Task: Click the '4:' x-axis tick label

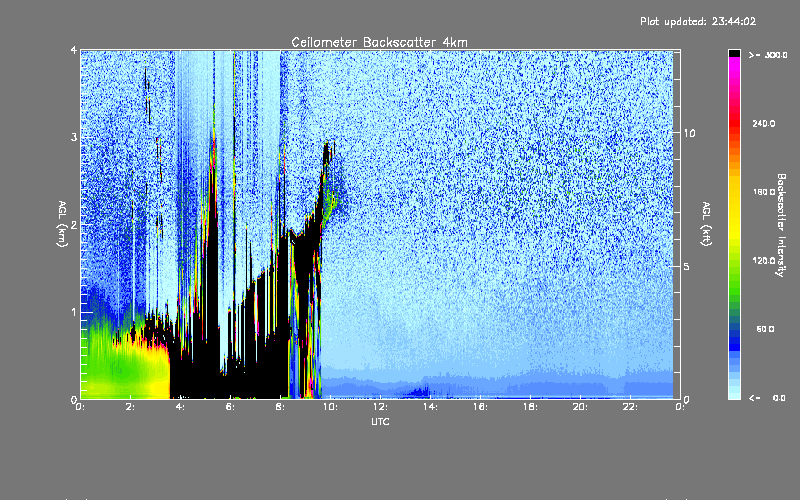Action: coord(180,407)
